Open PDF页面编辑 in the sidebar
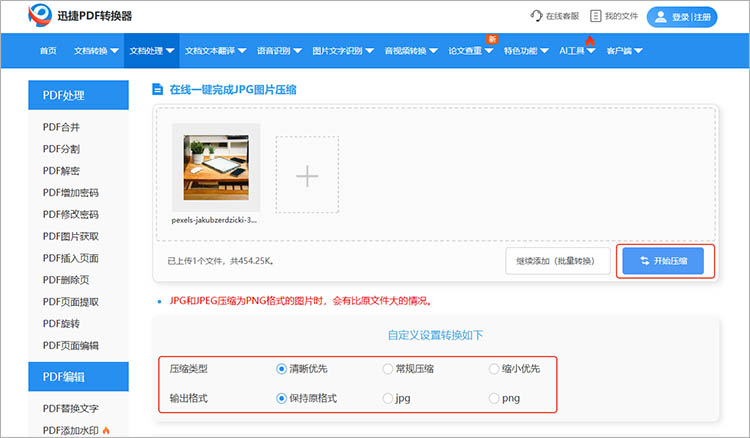 point(70,345)
